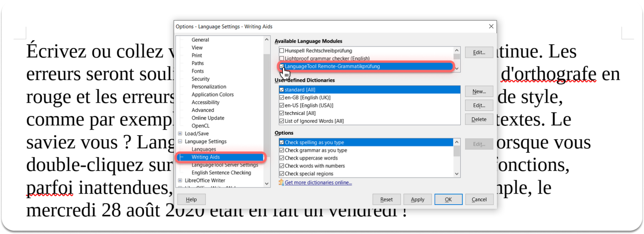Click the Options list's down arrow

click(457, 174)
